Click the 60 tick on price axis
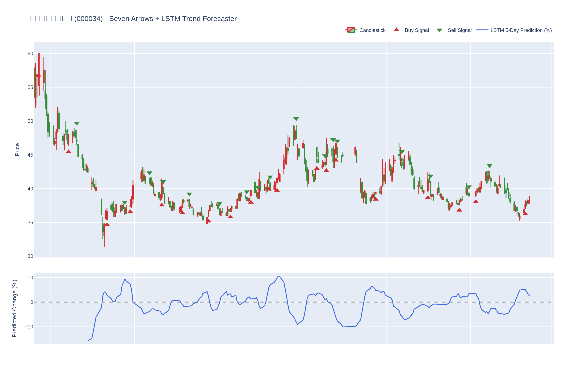Image resolution: width=588 pixels, height=378 pixels. (x=30, y=54)
